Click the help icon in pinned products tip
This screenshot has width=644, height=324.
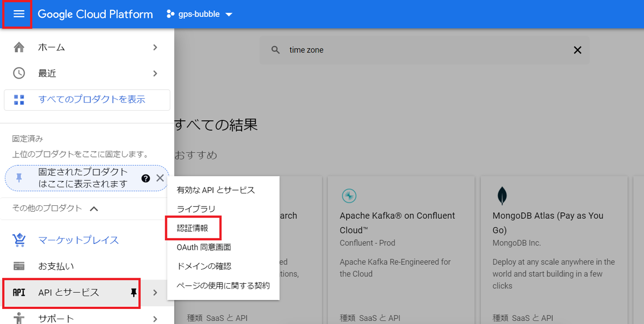(145, 178)
